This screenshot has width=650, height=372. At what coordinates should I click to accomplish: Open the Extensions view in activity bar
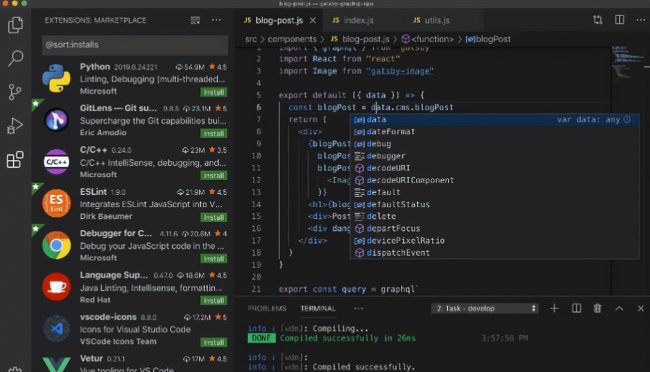click(15, 160)
